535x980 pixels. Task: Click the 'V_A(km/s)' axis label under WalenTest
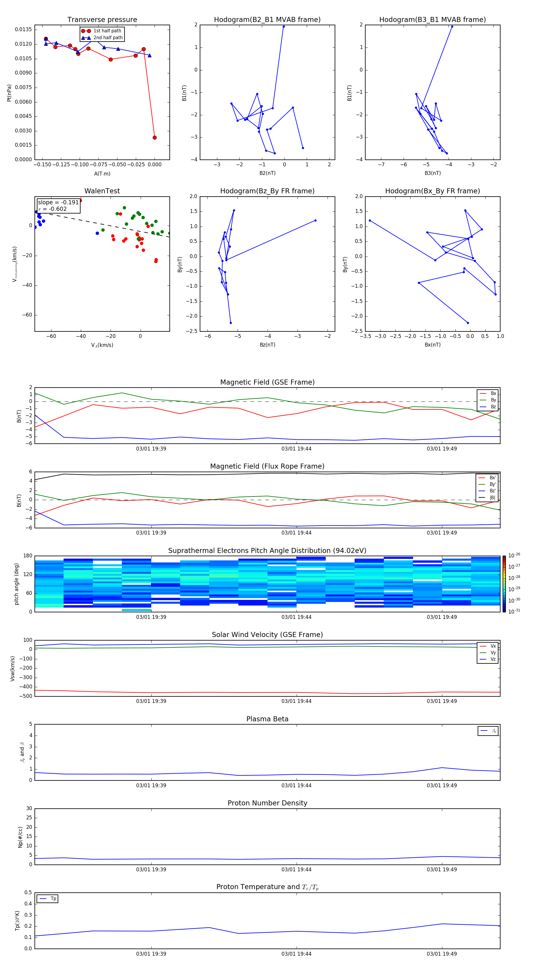point(102,345)
